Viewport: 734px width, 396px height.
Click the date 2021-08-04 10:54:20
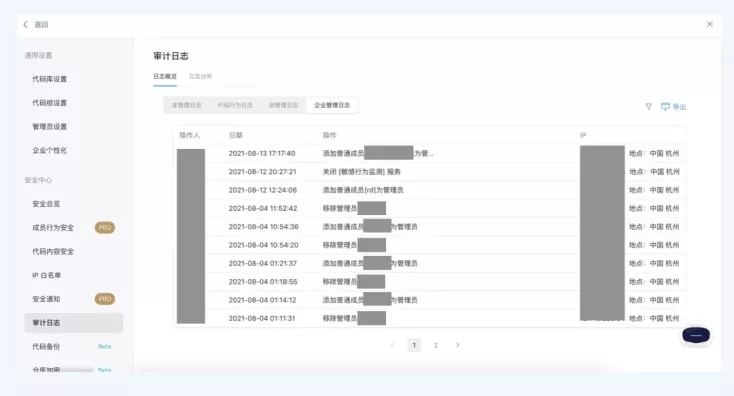(264, 245)
